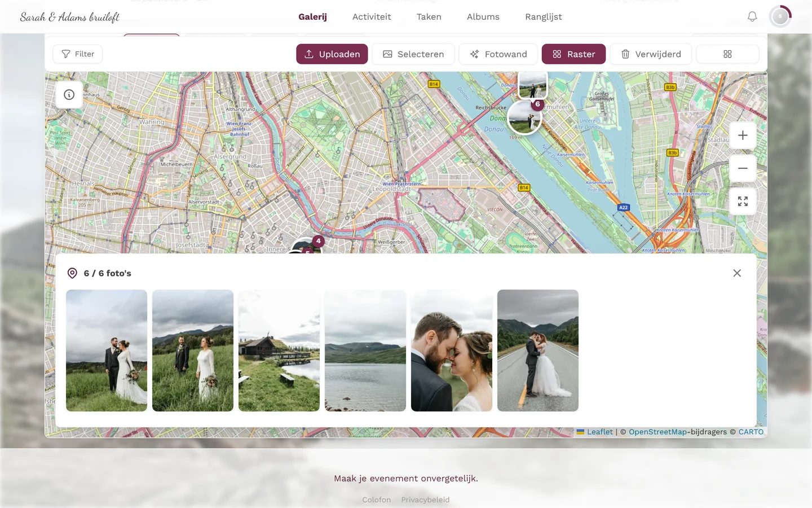The width and height of the screenshot is (812, 508).
Task: Open the Taken tab
Action: coord(429,17)
